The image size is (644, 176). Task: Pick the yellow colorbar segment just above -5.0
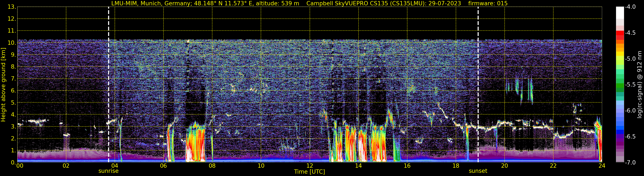point(620,54)
